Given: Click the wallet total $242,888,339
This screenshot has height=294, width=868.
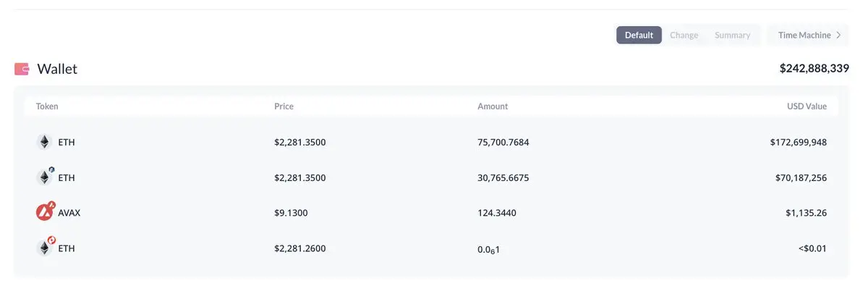Looking at the screenshot, I should pyautogui.click(x=814, y=69).
